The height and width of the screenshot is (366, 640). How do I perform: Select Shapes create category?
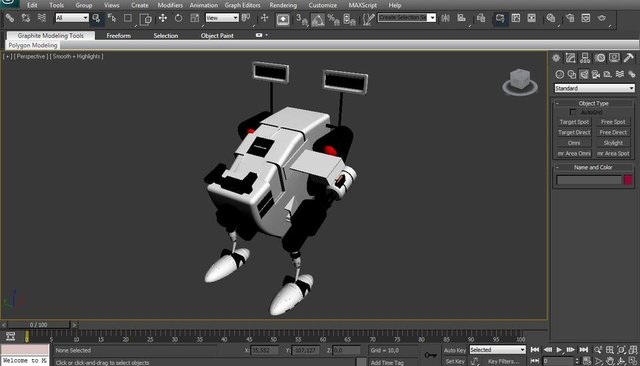coord(572,74)
